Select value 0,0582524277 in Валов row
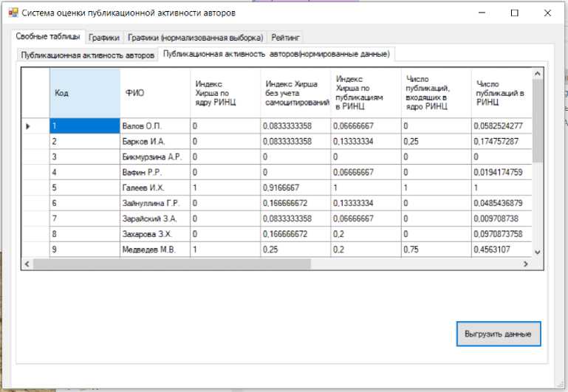The width and height of the screenshot is (568, 392). tap(502, 126)
